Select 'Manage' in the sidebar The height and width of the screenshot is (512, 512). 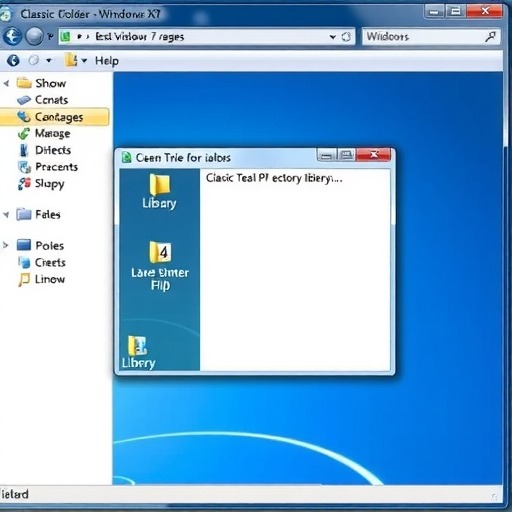coord(53,133)
